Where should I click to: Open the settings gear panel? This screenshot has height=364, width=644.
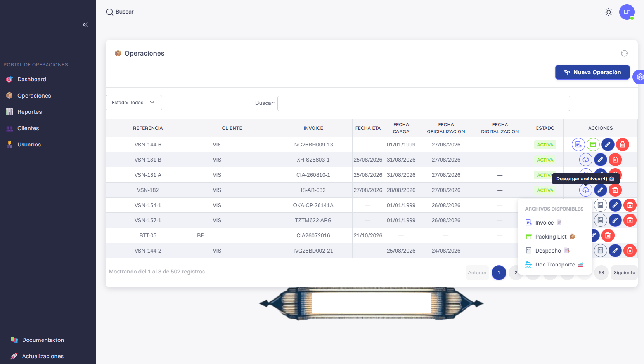click(639, 77)
